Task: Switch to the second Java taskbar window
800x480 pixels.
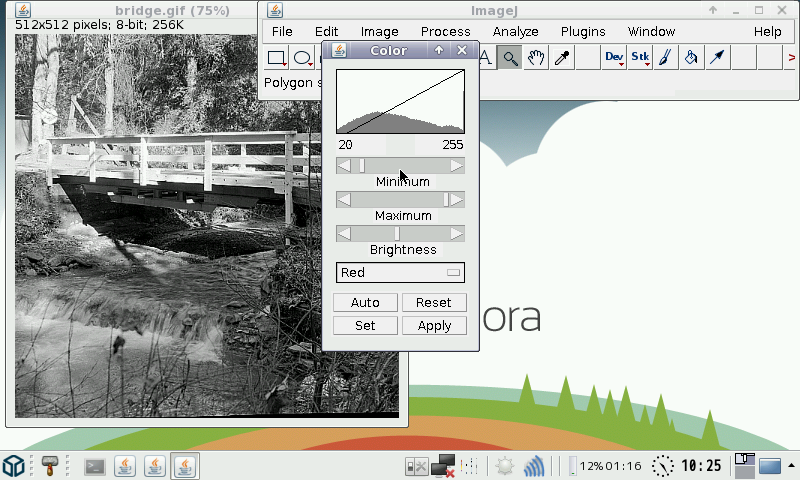Action: 155,466
